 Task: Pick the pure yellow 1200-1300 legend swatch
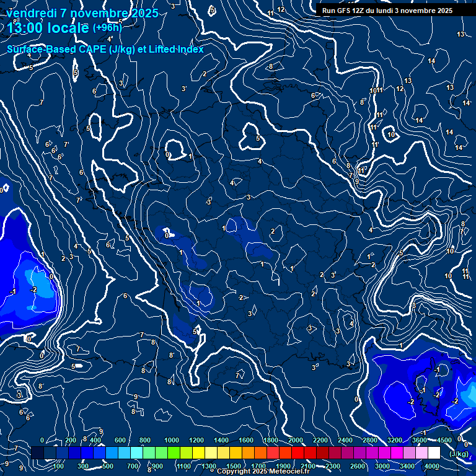[198, 452]
